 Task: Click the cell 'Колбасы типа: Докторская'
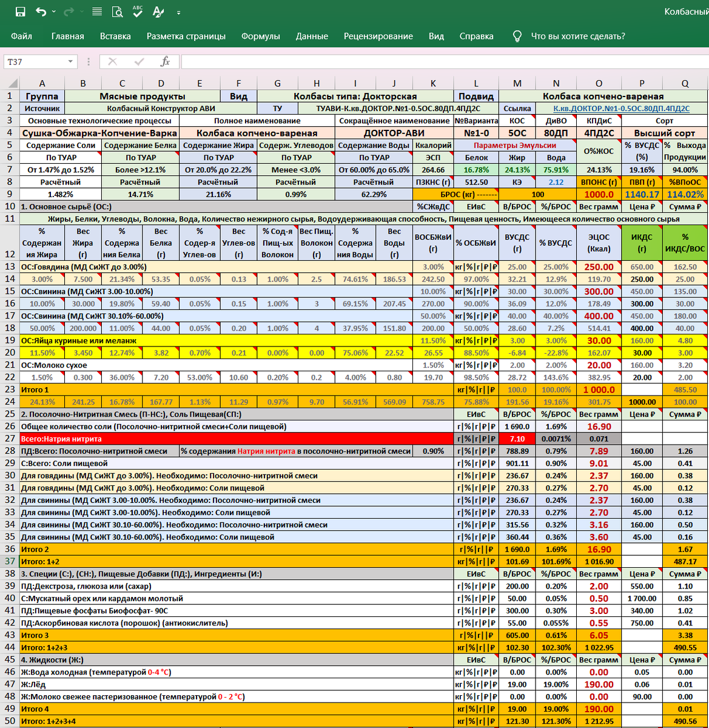click(x=355, y=96)
